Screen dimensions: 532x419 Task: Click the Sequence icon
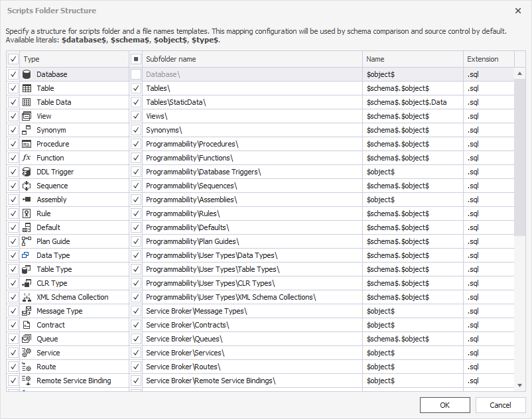click(27, 186)
